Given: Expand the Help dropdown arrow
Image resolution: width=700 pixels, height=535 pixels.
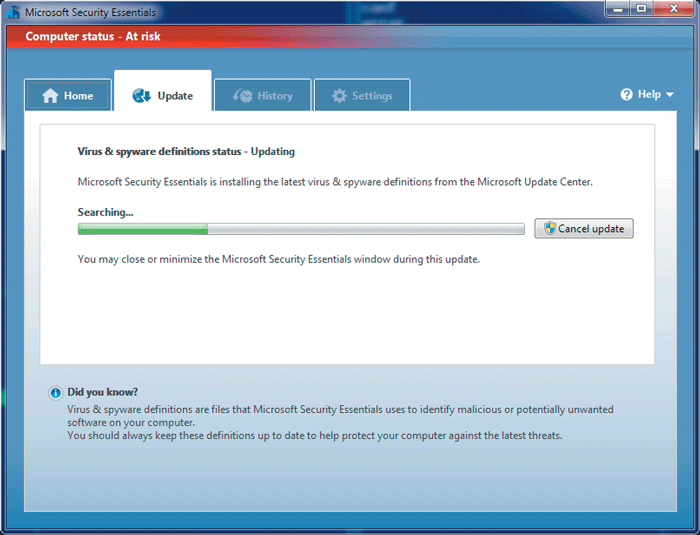Looking at the screenshot, I should (x=669, y=95).
